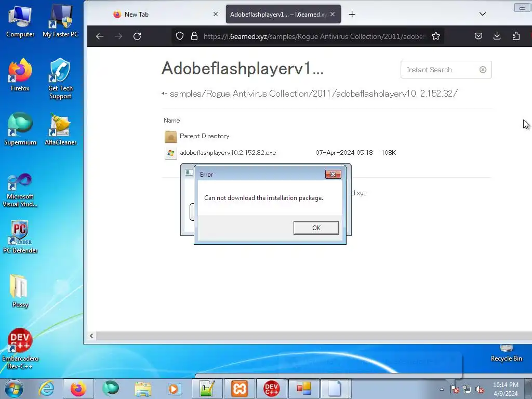Image resolution: width=532 pixels, height=399 pixels.
Task: Open Windows Explorer from the taskbar
Action: (x=143, y=389)
